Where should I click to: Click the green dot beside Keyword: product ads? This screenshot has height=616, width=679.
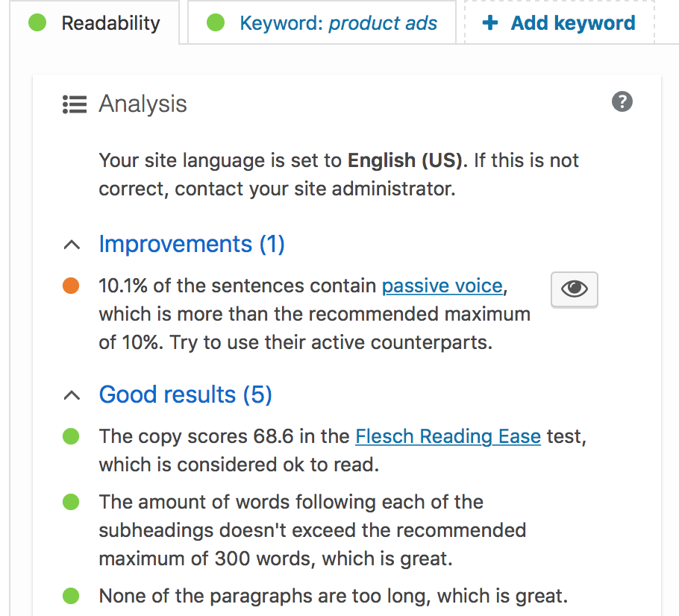click(x=216, y=23)
